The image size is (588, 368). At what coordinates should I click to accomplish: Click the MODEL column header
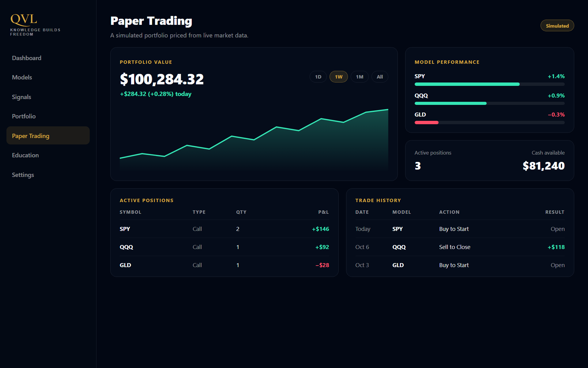[402, 212]
